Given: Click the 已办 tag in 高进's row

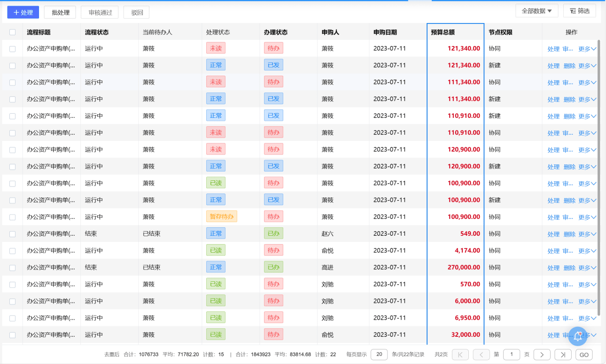Looking at the screenshot, I should tap(273, 267).
